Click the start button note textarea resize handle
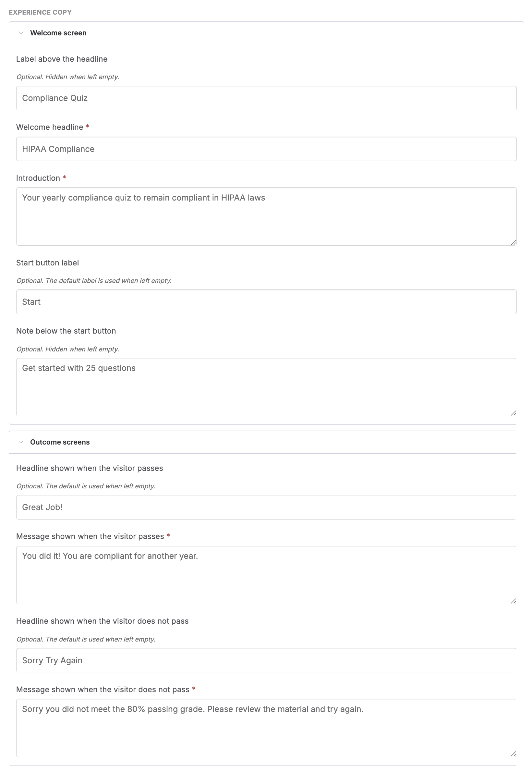Viewport: 532px width, 771px height. (513, 413)
